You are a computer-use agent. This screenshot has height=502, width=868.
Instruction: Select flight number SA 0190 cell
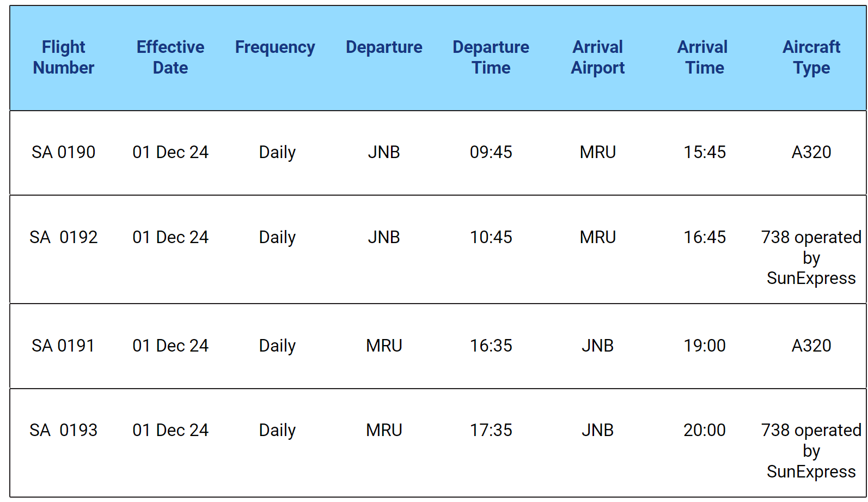tap(63, 152)
